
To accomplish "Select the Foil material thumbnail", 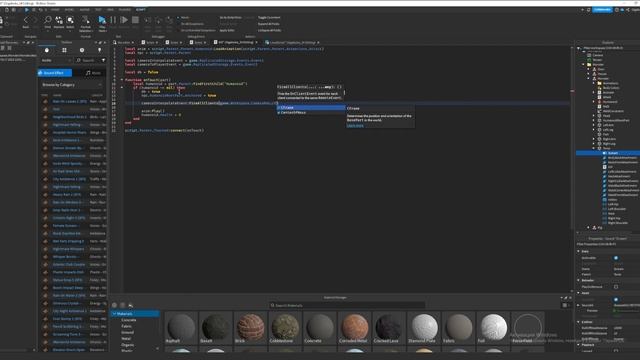I will [493, 327].
